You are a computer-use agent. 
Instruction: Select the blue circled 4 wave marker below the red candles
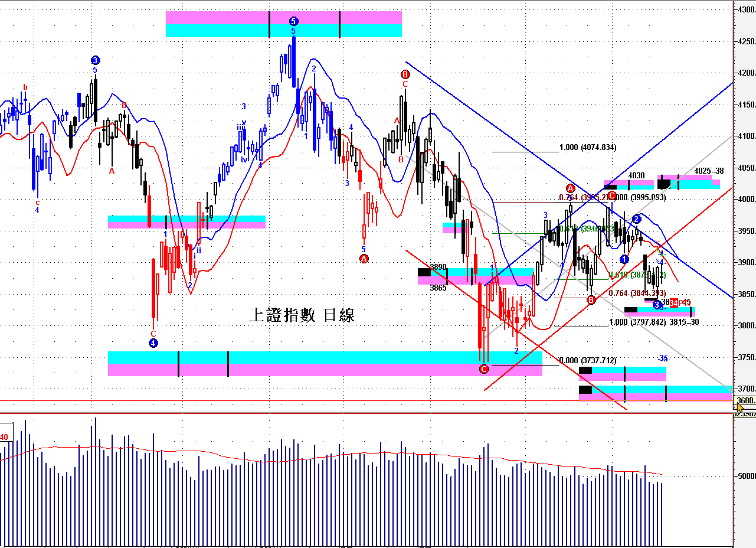click(153, 342)
